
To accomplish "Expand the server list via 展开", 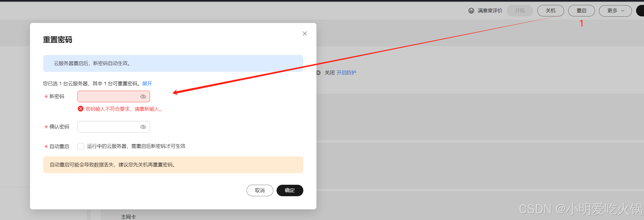I will [x=147, y=84].
